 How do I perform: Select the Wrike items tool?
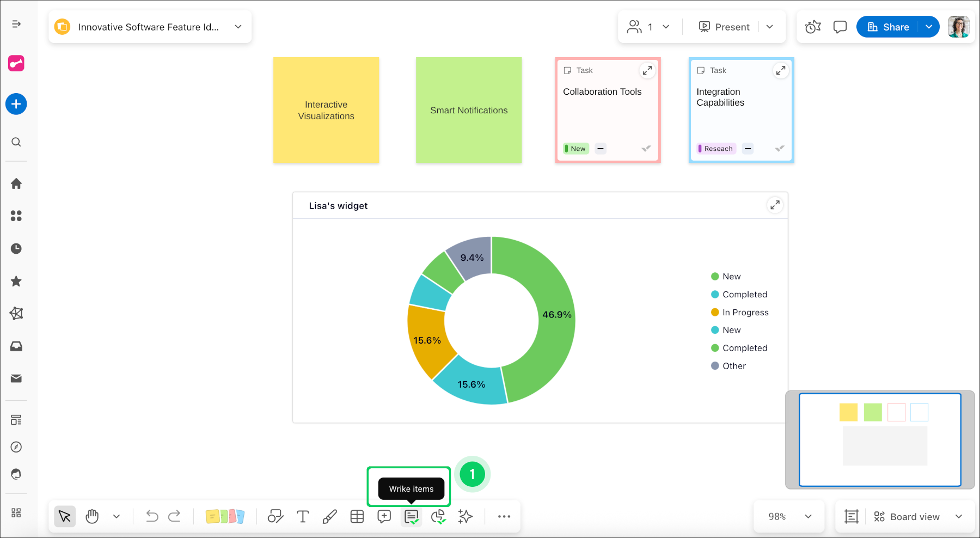click(411, 517)
